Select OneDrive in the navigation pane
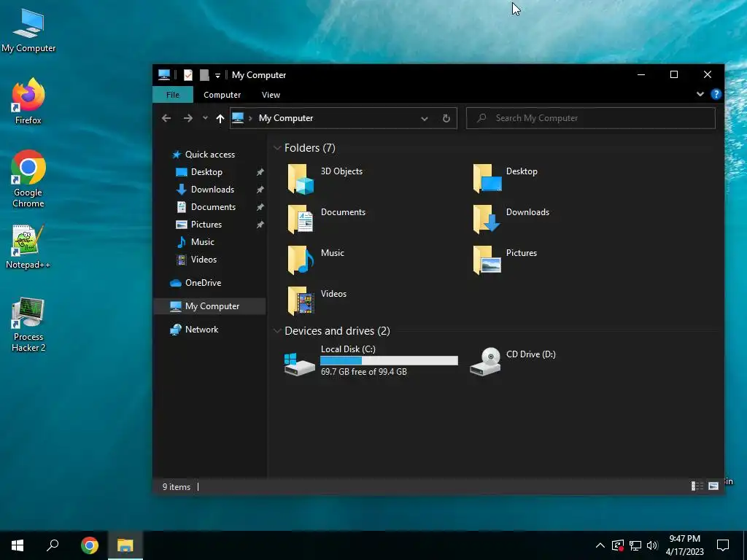747x560 pixels. coord(203,283)
